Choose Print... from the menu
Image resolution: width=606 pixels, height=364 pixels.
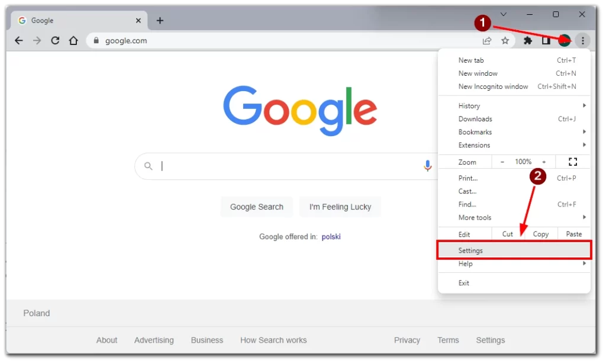tap(514, 178)
